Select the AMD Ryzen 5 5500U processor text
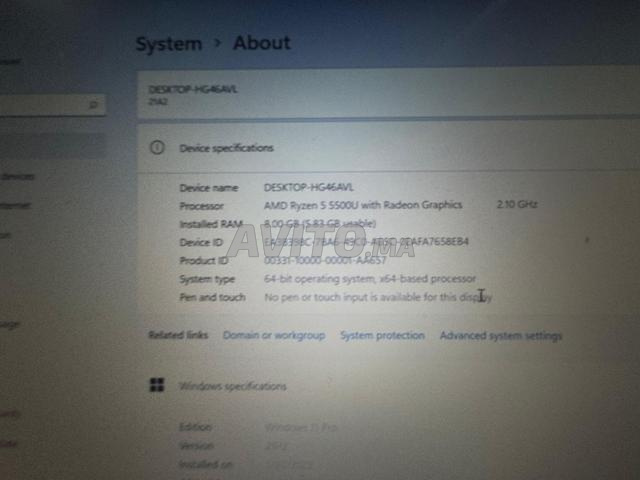Image resolution: width=640 pixels, height=480 pixels. pos(363,205)
